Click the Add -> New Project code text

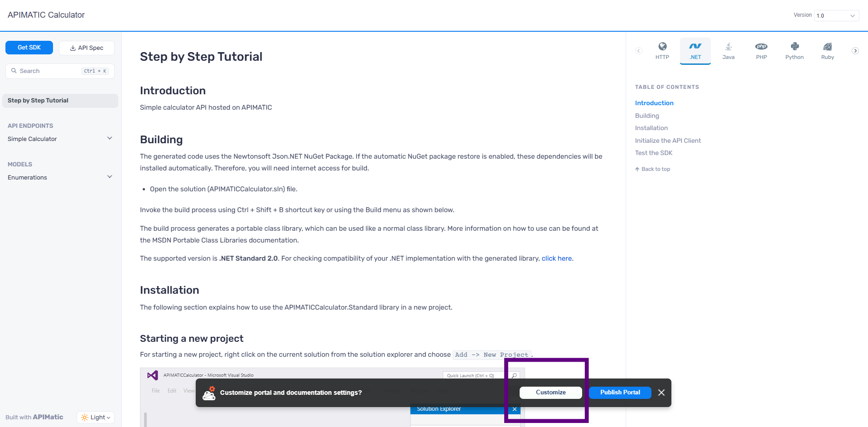point(492,355)
